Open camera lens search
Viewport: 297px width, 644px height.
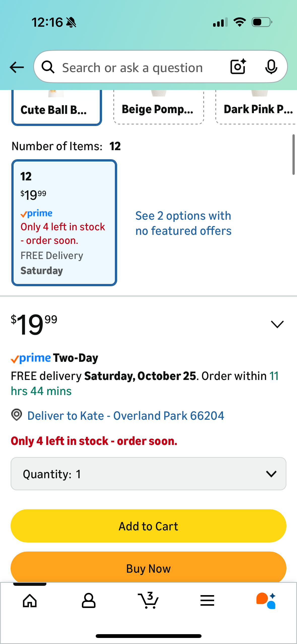[238, 67]
